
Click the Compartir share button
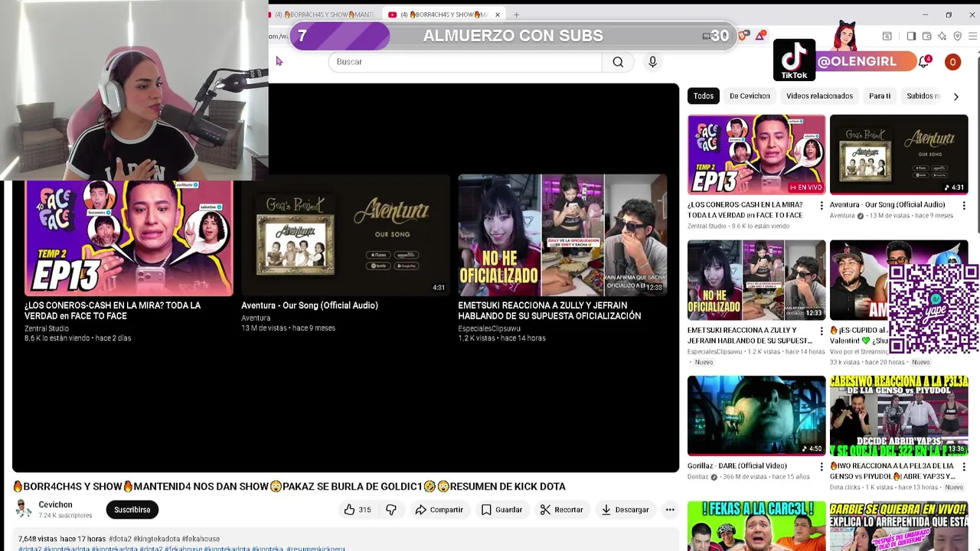point(439,510)
